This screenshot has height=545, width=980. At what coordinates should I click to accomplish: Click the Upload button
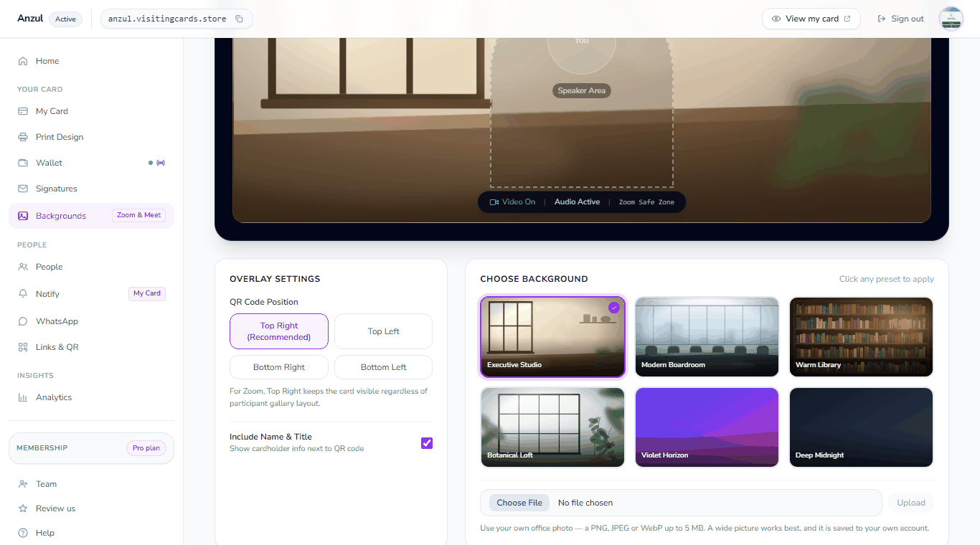coord(911,503)
